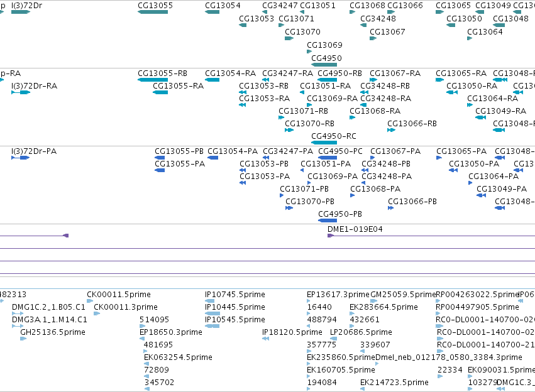Viewport: 535px width, 392px height.
Task: Click CDS feature CG34247-PA
Action: tap(266, 158)
